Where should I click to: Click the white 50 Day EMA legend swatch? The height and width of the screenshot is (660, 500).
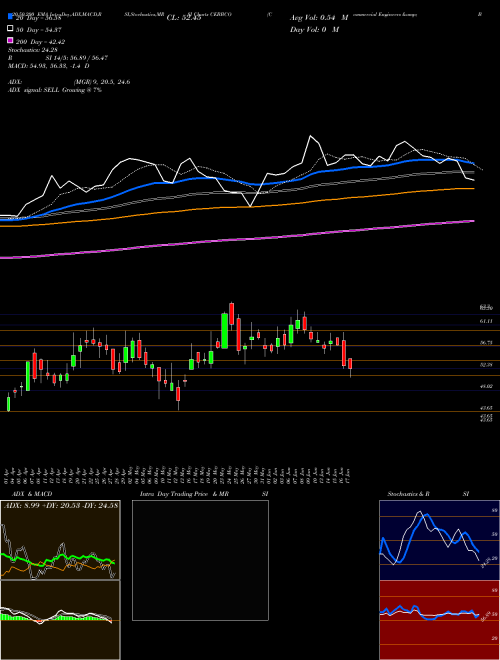pos(10,29)
